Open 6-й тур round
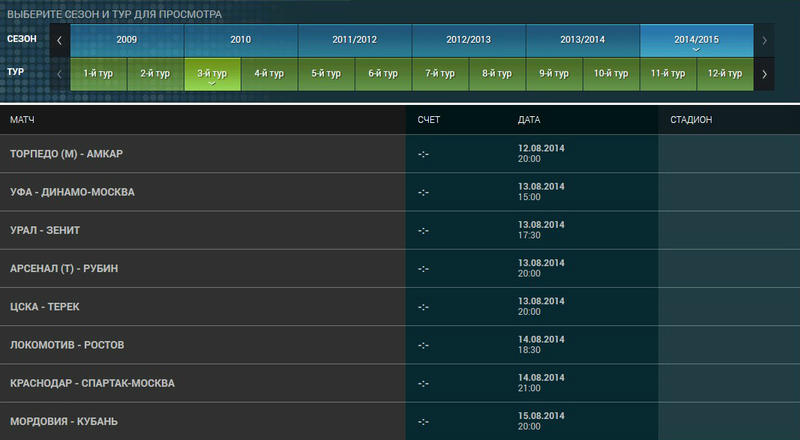800x440 pixels. (x=383, y=75)
